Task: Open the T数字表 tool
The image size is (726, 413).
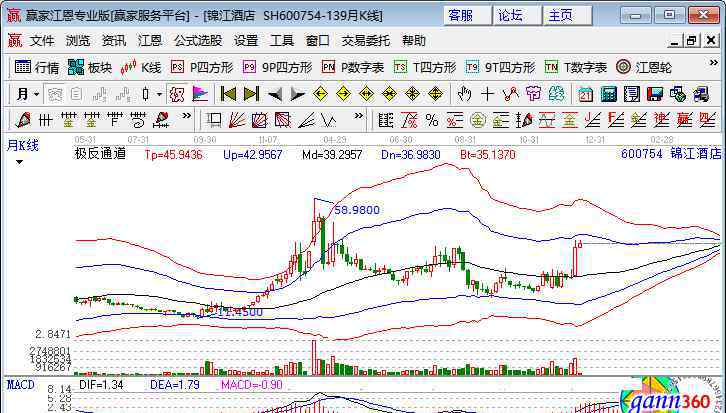Action: click(x=576, y=68)
